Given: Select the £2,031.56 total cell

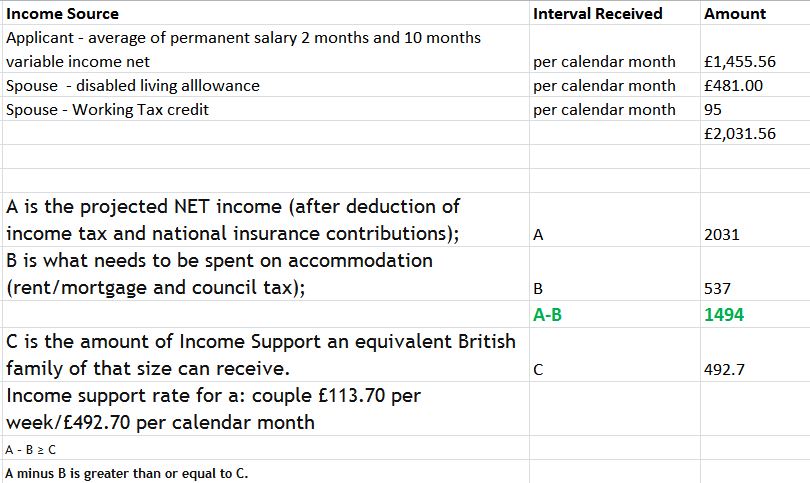Looking at the screenshot, I should point(740,134).
